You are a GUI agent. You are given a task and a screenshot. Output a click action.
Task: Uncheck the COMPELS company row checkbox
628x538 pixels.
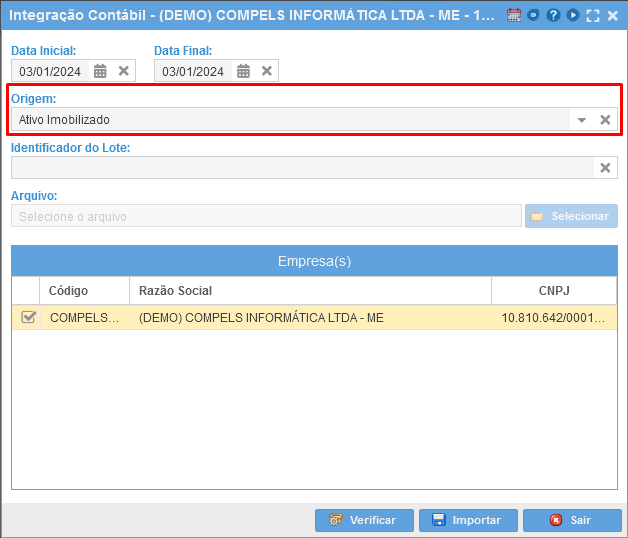28,317
